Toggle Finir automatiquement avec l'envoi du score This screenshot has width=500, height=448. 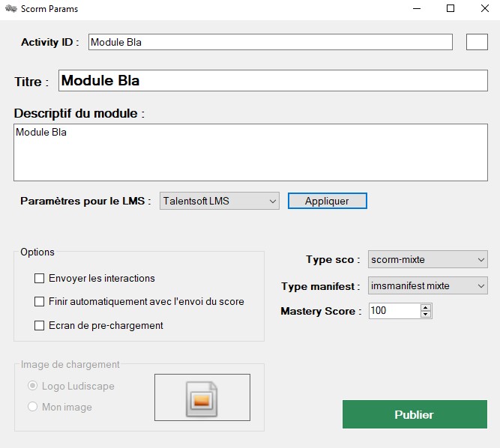[40, 302]
